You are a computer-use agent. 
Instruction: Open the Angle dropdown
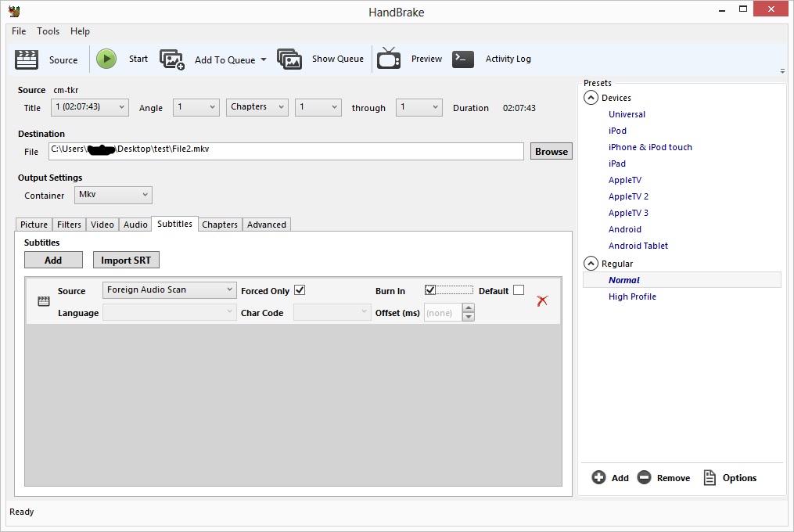pos(196,107)
